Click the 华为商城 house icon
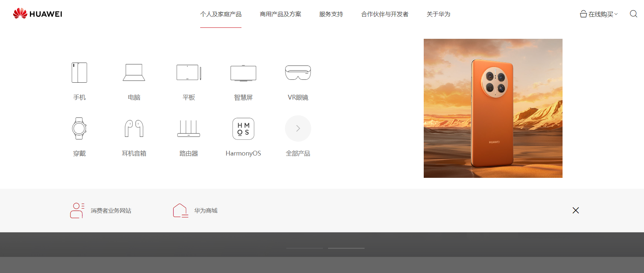 pyautogui.click(x=180, y=210)
